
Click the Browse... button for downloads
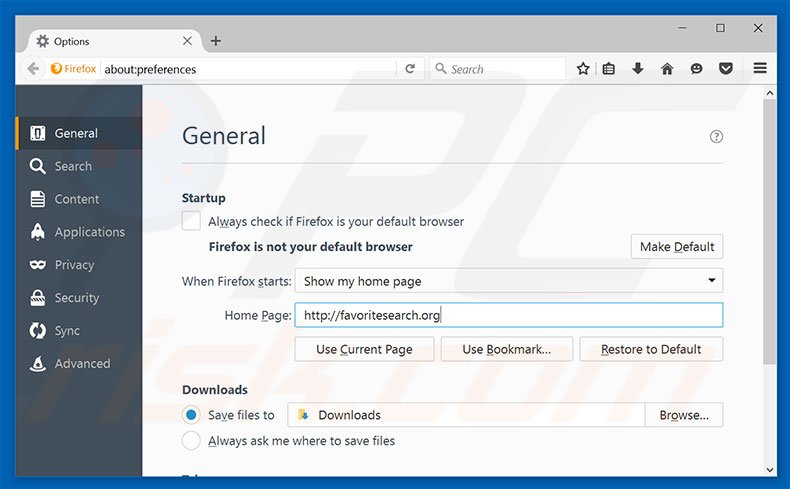point(684,414)
